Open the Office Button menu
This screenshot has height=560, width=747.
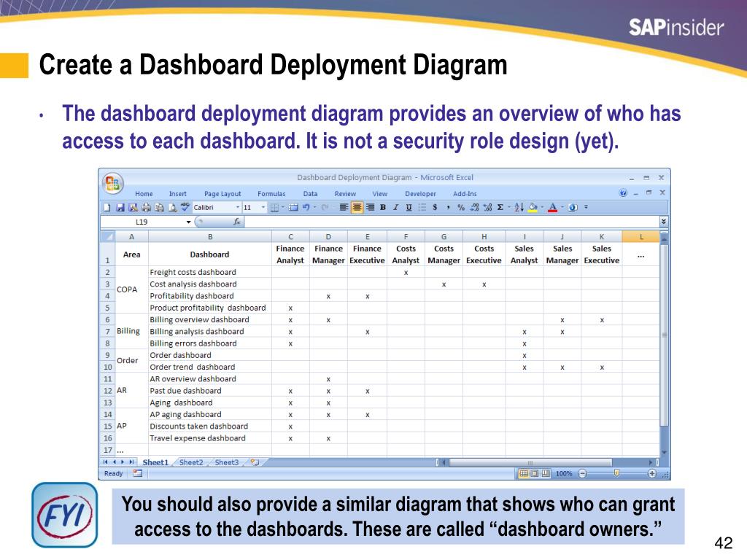[113, 183]
